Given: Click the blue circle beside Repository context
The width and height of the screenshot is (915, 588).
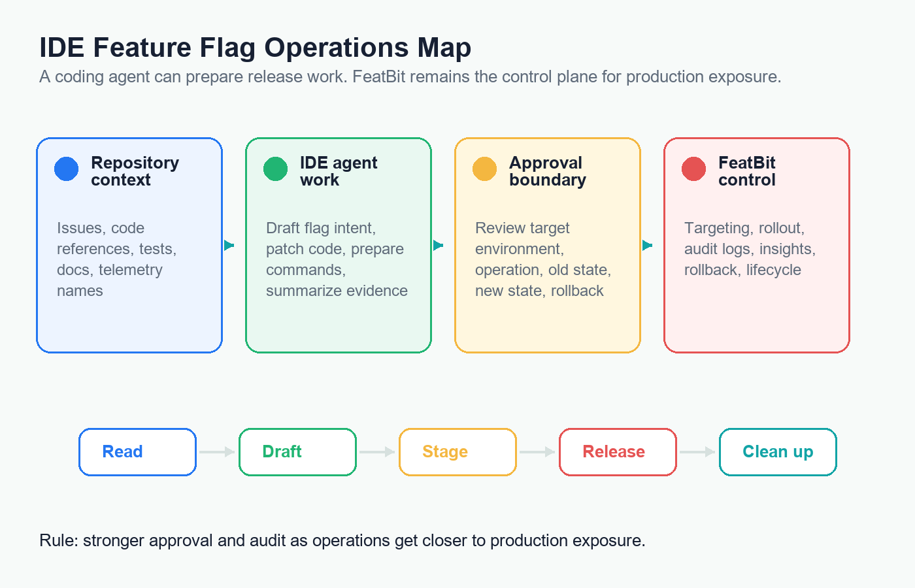Looking at the screenshot, I should pyautogui.click(x=67, y=169).
